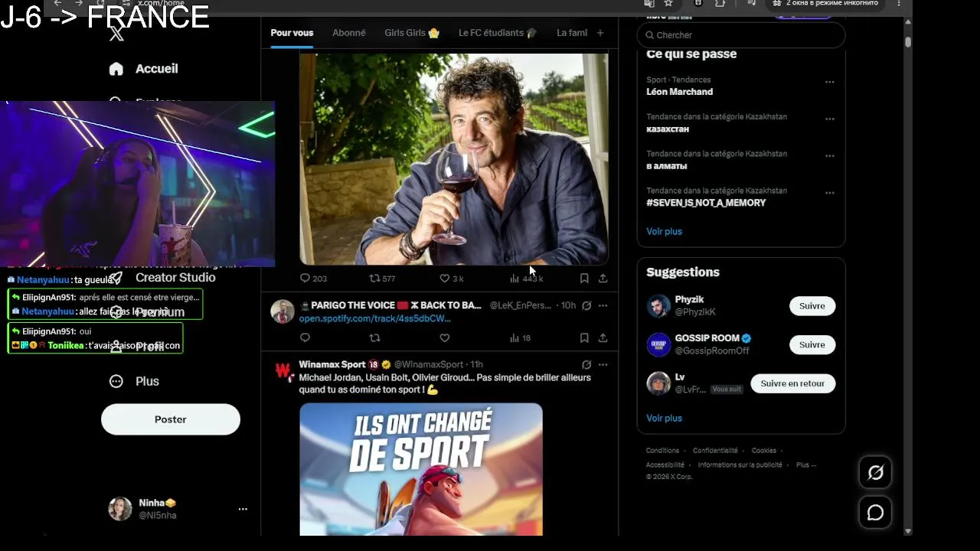Open the в алматы trend
Viewport: 980px width, 551px height.
[667, 166]
